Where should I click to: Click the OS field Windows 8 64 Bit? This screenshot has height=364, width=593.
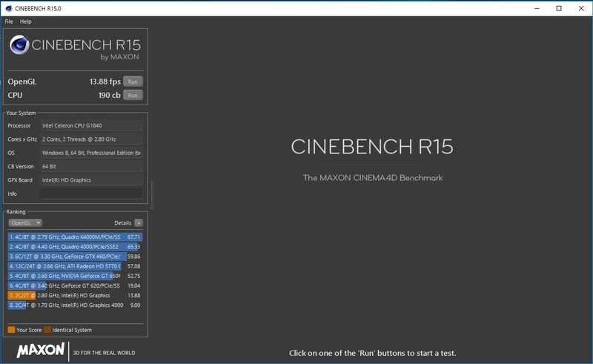tap(91, 153)
